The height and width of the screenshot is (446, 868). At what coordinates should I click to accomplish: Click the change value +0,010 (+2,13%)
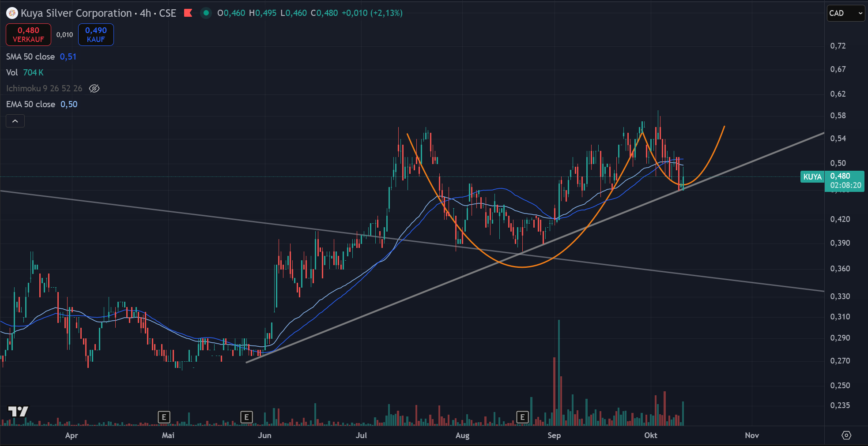(x=372, y=13)
